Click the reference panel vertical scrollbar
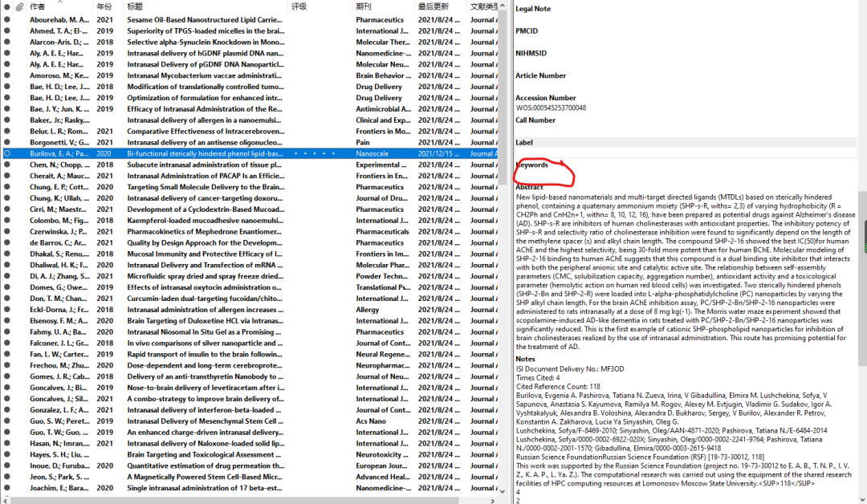The image size is (867, 504). [x=862, y=278]
